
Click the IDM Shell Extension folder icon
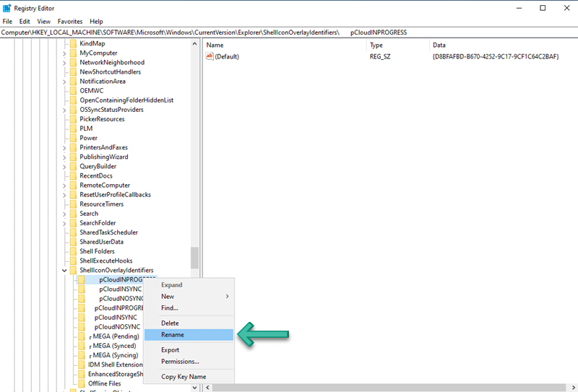(x=82, y=365)
